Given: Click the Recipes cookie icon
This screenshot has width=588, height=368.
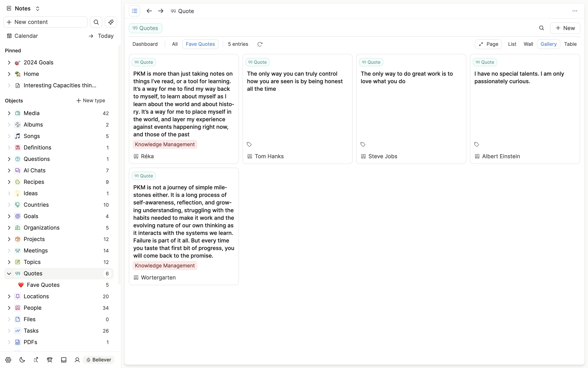Looking at the screenshot, I should (x=18, y=182).
